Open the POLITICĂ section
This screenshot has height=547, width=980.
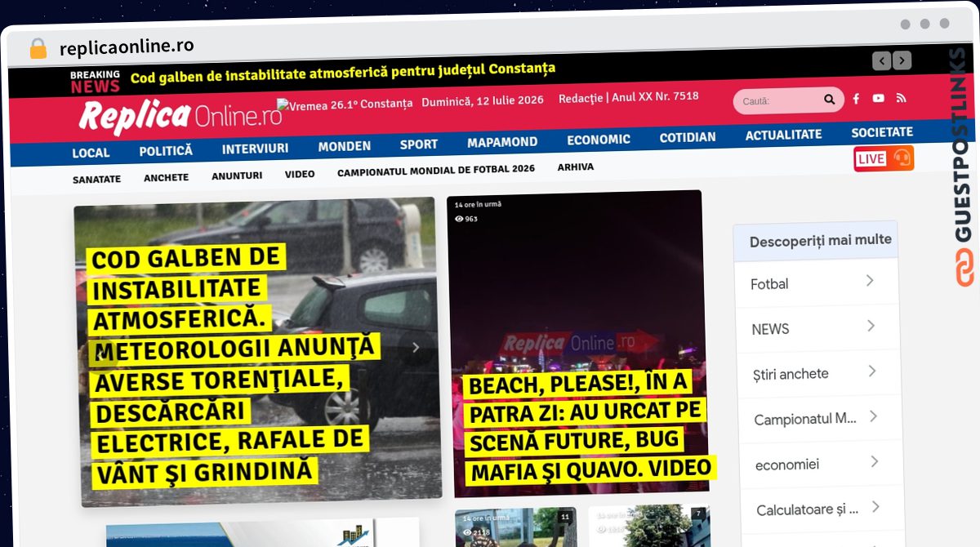pos(166,151)
